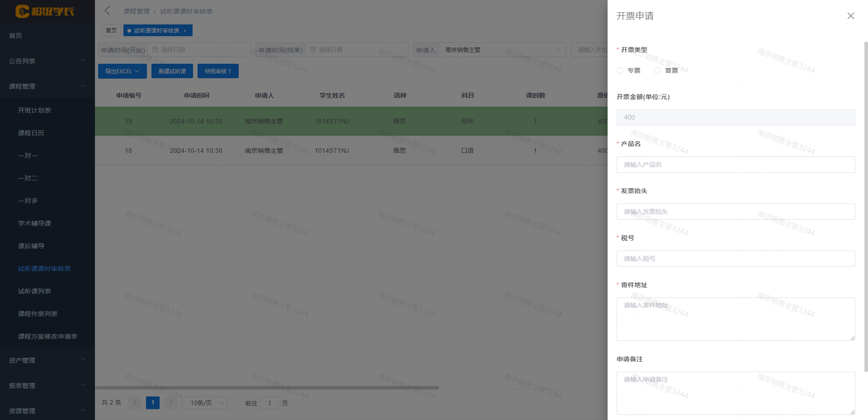Image resolution: width=868 pixels, height=420 pixels.
Task: Open the calendar for 申请时间(开始)
Action: coord(199,50)
